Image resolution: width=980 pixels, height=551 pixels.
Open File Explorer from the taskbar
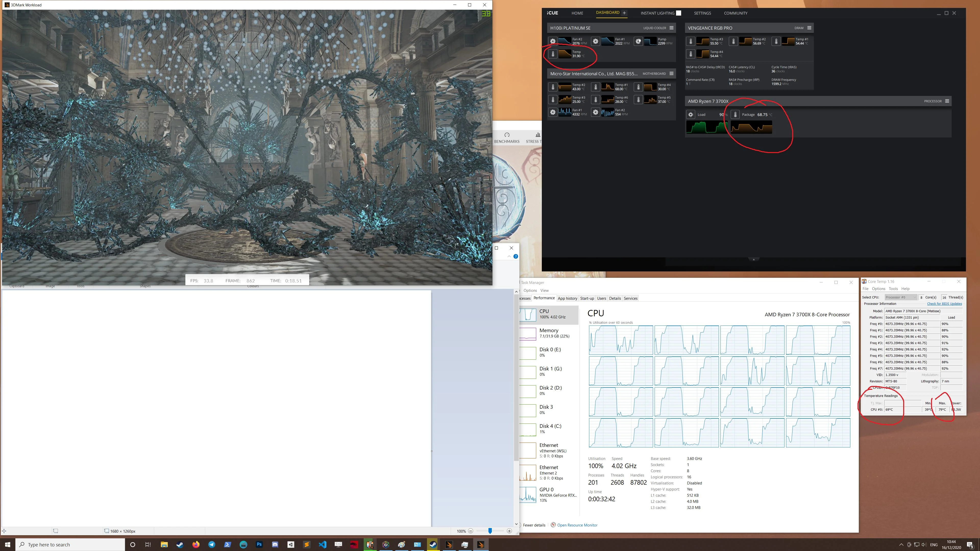pyautogui.click(x=164, y=545)
